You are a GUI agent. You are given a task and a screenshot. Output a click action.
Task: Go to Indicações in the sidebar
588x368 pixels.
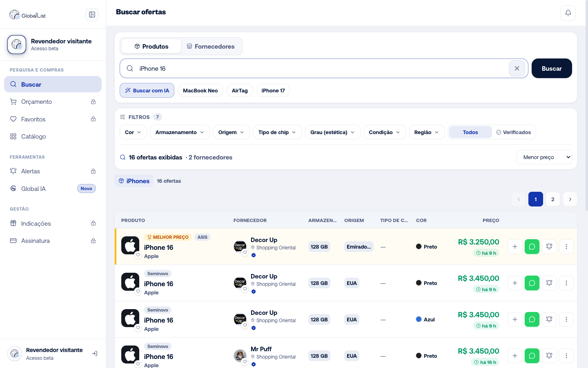click(x=53, y=223)
